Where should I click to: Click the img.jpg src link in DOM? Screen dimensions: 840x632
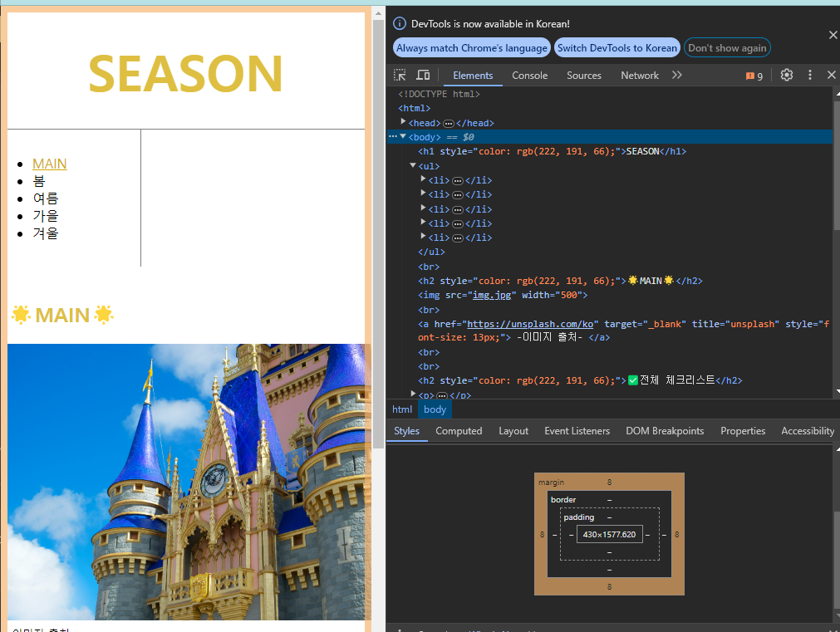coord(492,295)
